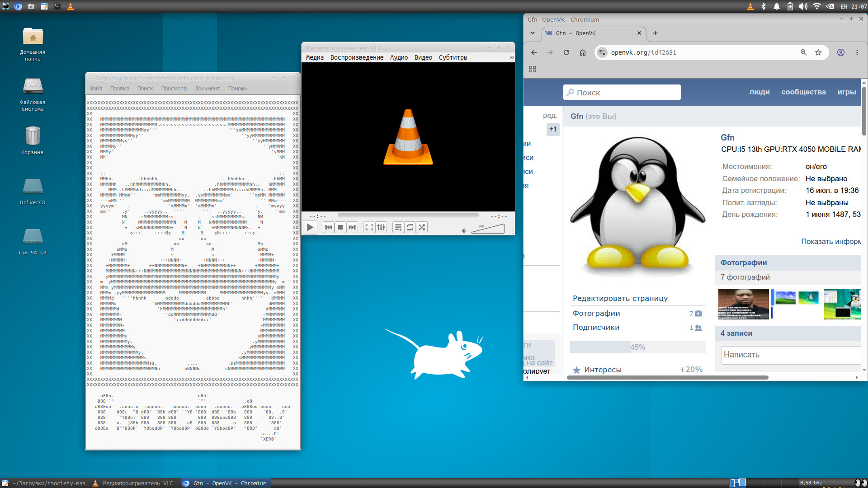
Task: Open the zoom indicator in address bar
Action: coord(804,52)
